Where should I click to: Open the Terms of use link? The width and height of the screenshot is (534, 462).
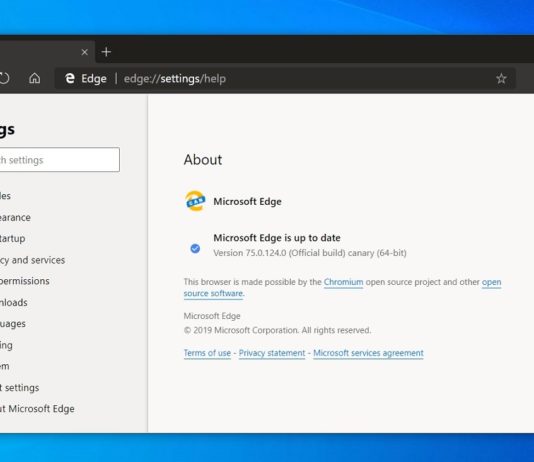[207, 353]
